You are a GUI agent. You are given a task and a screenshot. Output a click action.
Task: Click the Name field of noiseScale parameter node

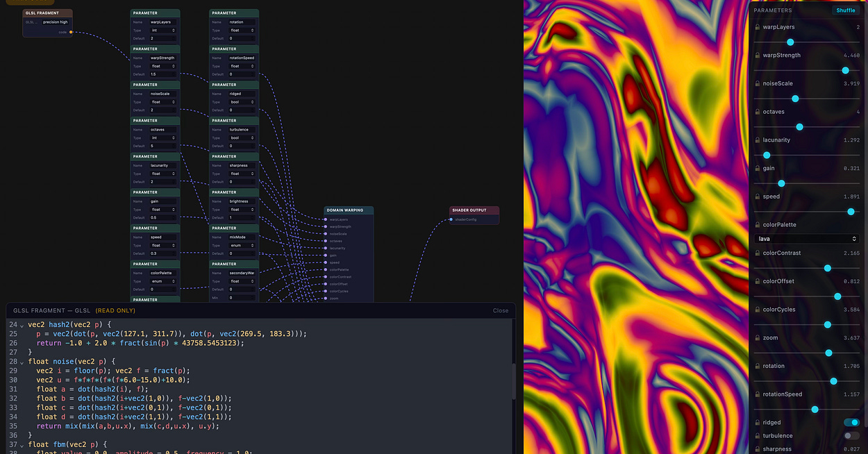(x=163, y=94)
